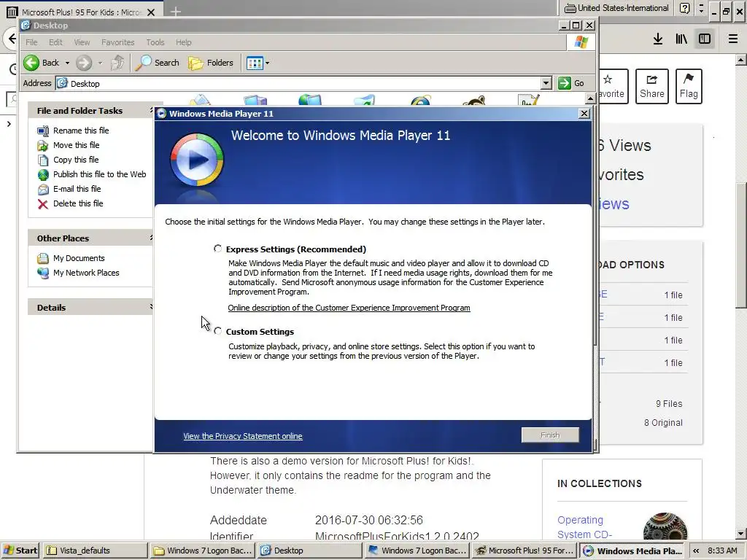Open a new browser tab with plus icon
Image resolution: width=747 pixels, height=560 pixels.
[x=175, y=12]
